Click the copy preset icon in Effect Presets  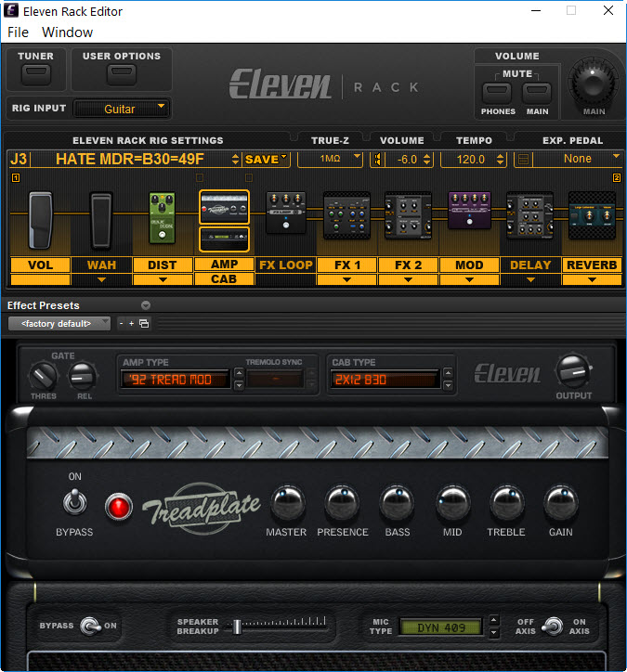144,324
